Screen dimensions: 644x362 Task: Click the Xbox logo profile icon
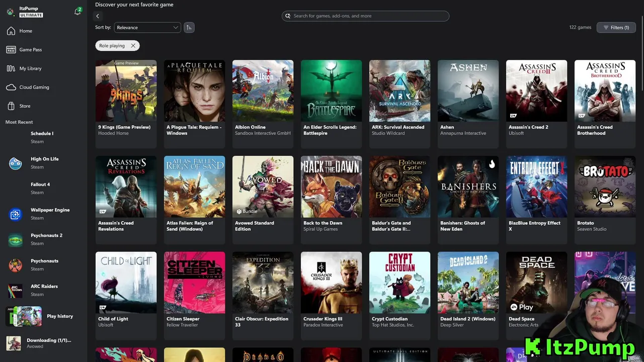[10, 12]
